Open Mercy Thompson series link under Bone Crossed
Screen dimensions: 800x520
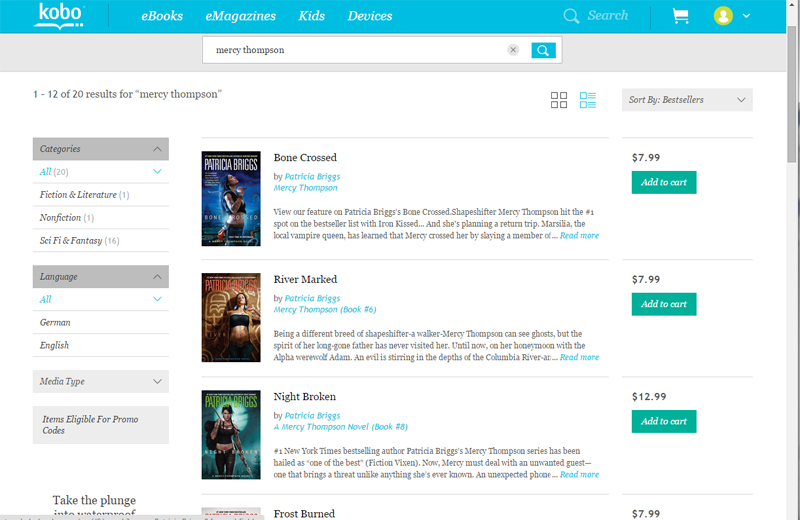click(305, 188)
